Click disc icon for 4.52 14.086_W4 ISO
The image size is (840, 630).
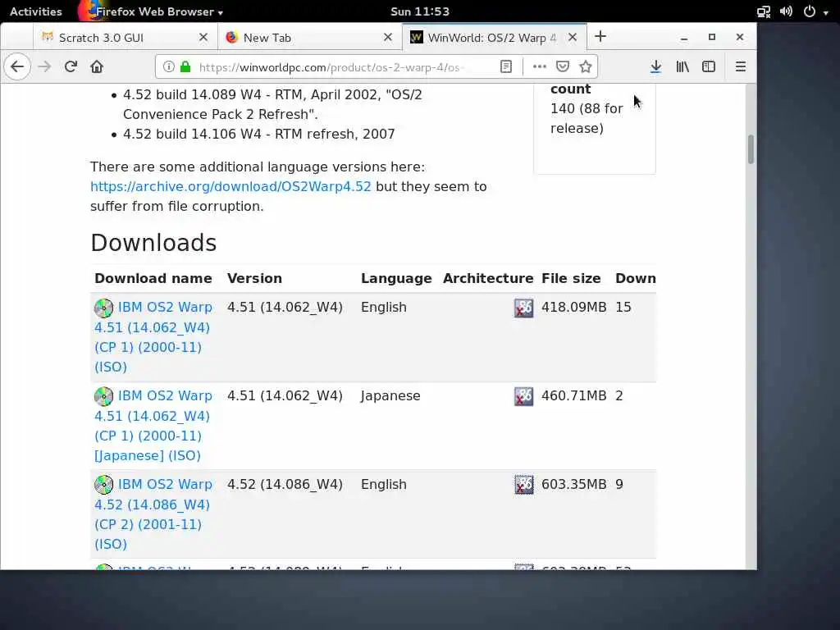point(104,485)
